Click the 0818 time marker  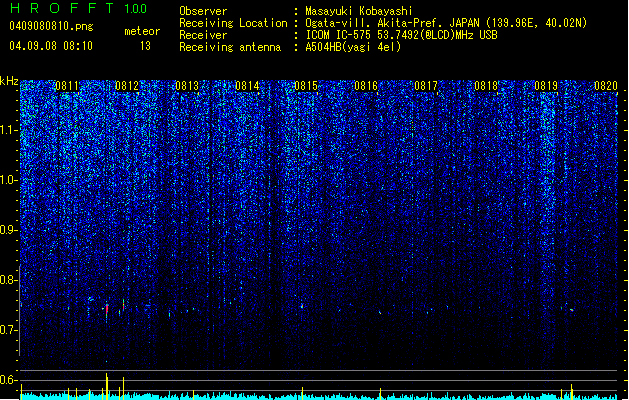[486, 86]
